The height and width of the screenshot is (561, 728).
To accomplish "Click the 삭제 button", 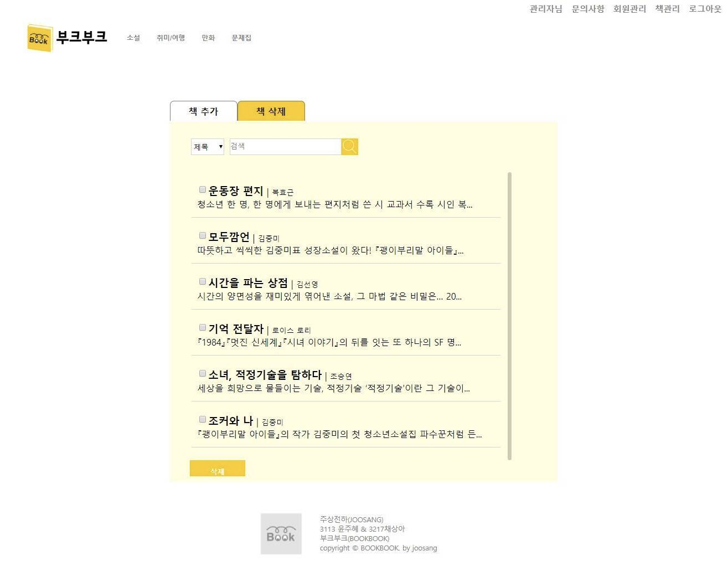I will tap(218, 468).
